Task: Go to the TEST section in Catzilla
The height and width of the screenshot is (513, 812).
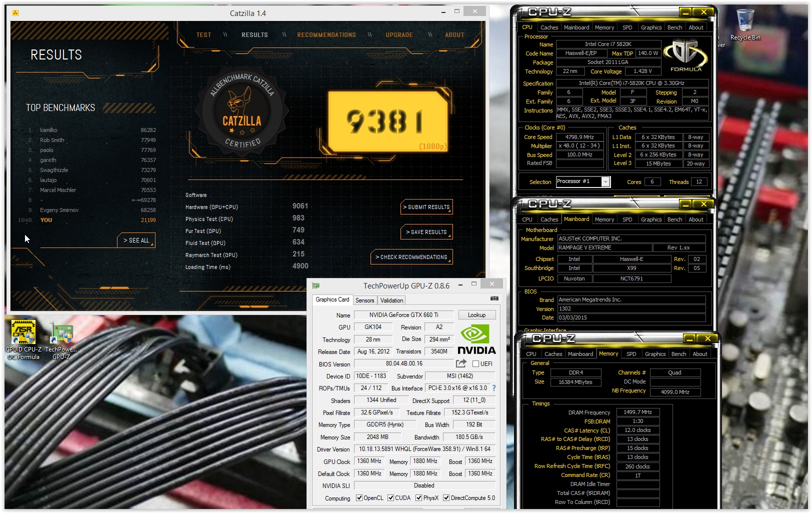Action: tap(203, 35)
